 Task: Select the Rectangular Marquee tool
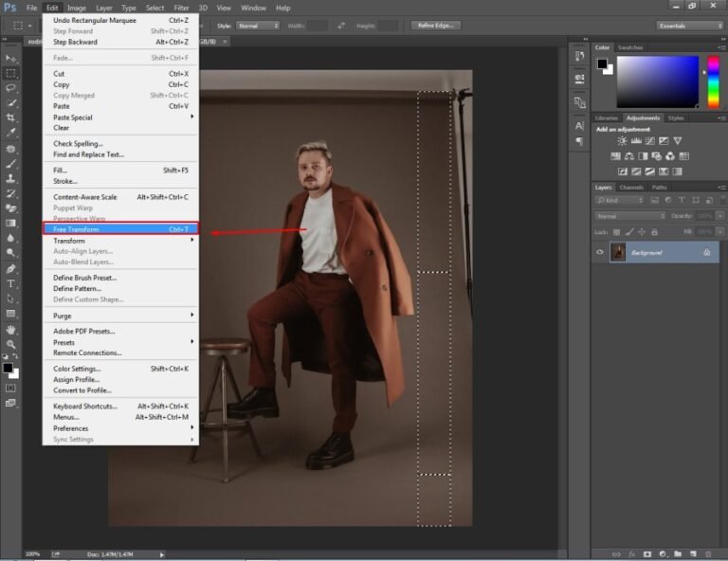click(x=10, y=73)
